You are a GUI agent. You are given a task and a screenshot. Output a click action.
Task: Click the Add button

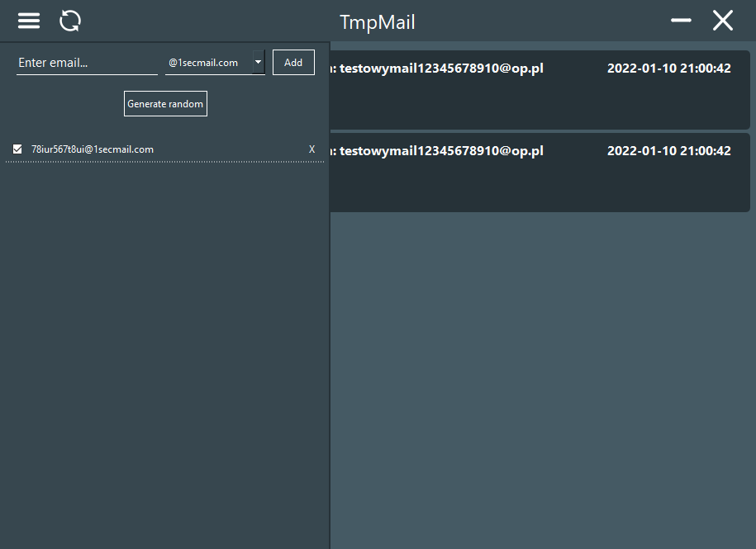click(293, 62)
